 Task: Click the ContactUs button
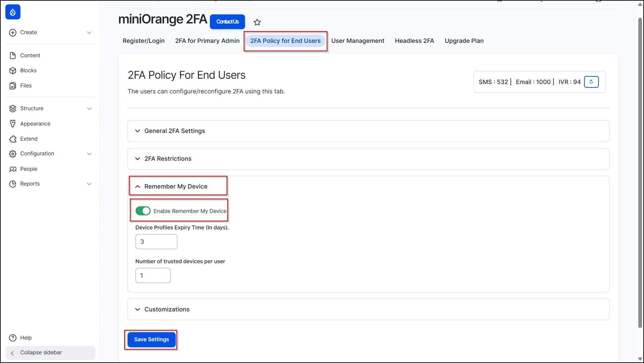click(228, 22)
